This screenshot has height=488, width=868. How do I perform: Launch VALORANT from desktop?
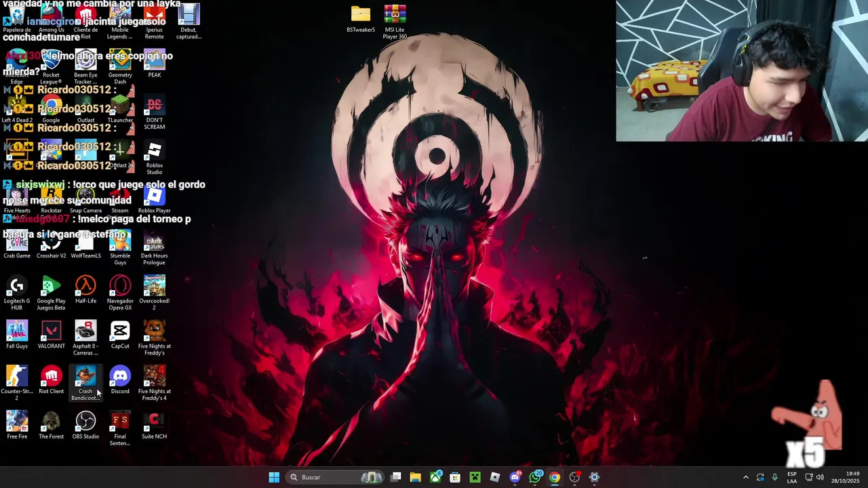point(52,335)
